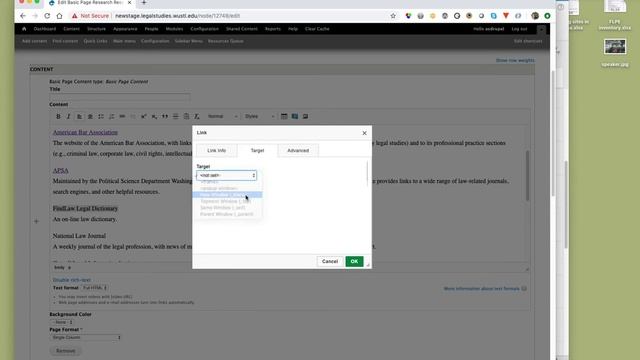
Task: Click National Law Journal text in editor
Action: pos(79,236)
